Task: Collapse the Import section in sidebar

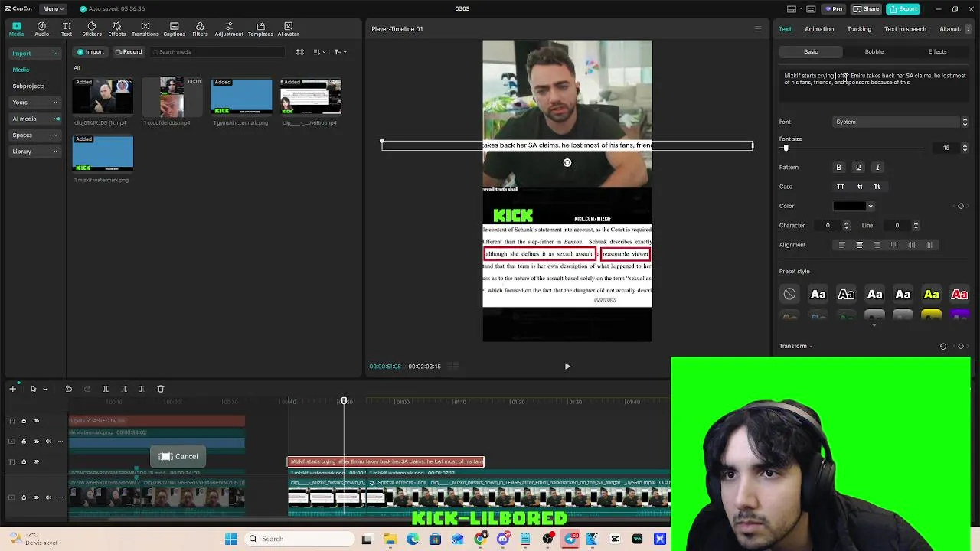Action: click(x=55, y=54)
